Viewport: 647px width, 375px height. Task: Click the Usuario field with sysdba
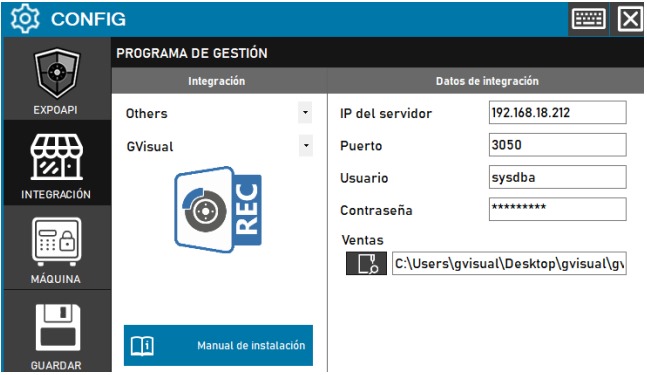[557, 177]
